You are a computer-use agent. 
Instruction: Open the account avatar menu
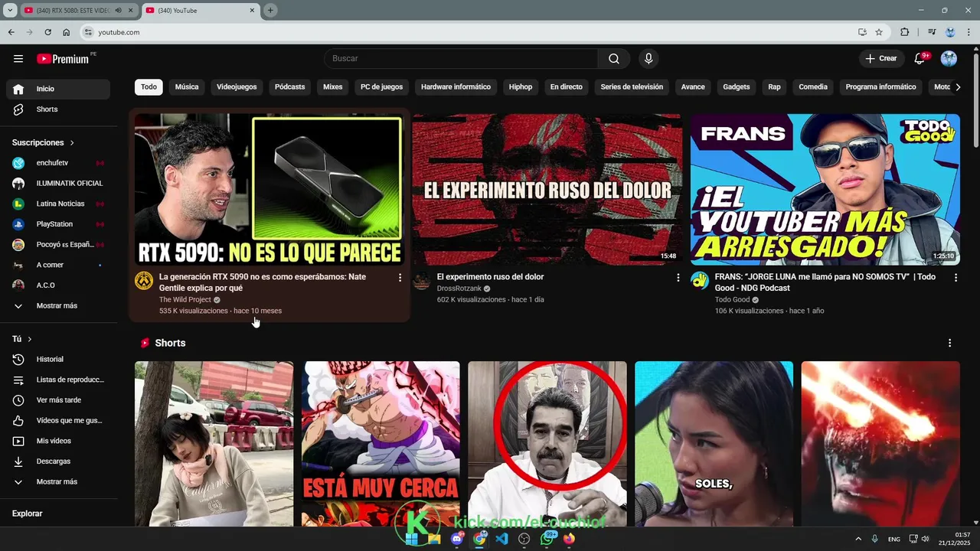(x=949, y=58)
